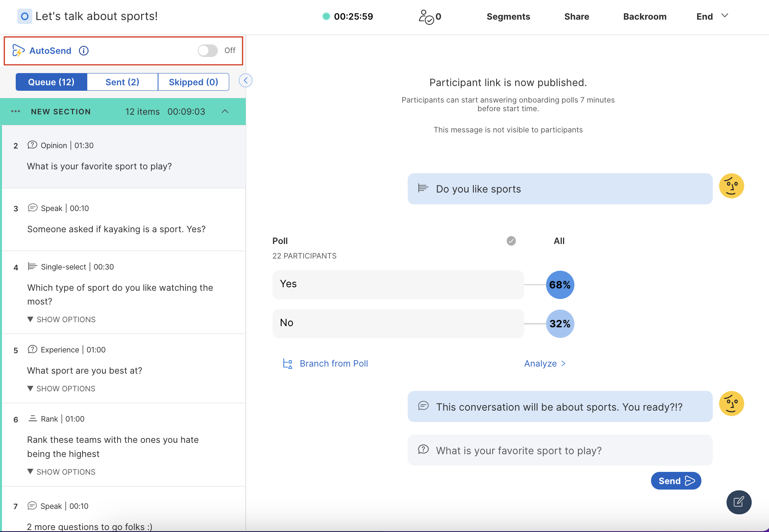Viewport: 769px width, 532px height.
Task: Click the AutoSend info icon
Action: pos(84,51)
